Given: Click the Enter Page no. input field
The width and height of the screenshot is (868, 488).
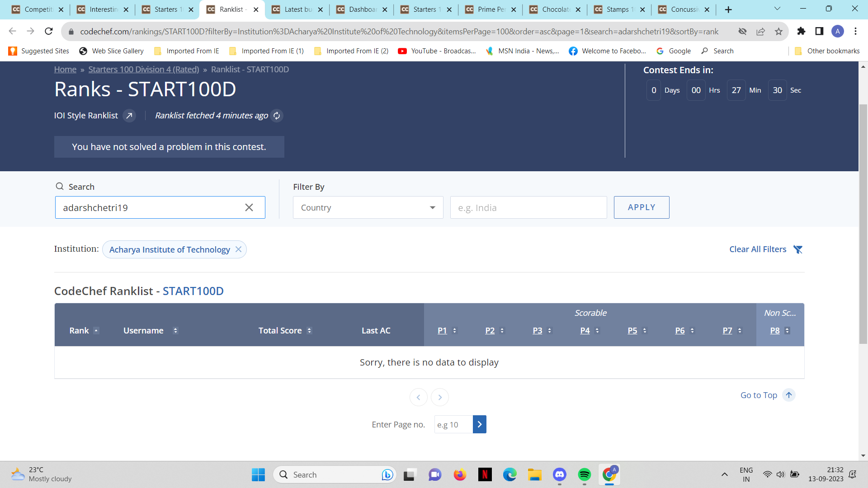Looking at the screenshot, I should [x=453, y=424].
